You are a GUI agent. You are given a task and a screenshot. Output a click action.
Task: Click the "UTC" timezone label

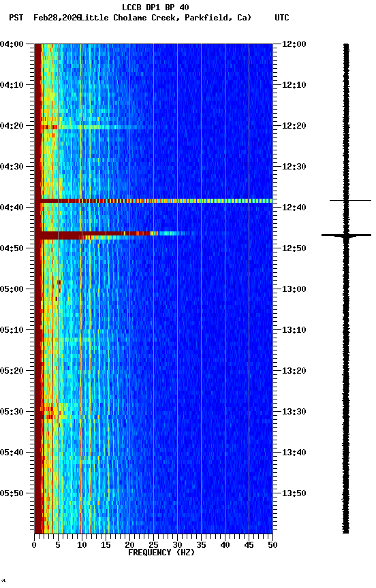(x=282, y=18)
